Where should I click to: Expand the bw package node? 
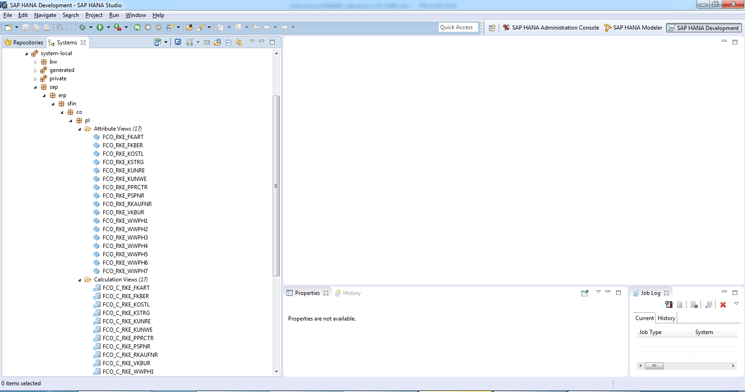(35, 62)
